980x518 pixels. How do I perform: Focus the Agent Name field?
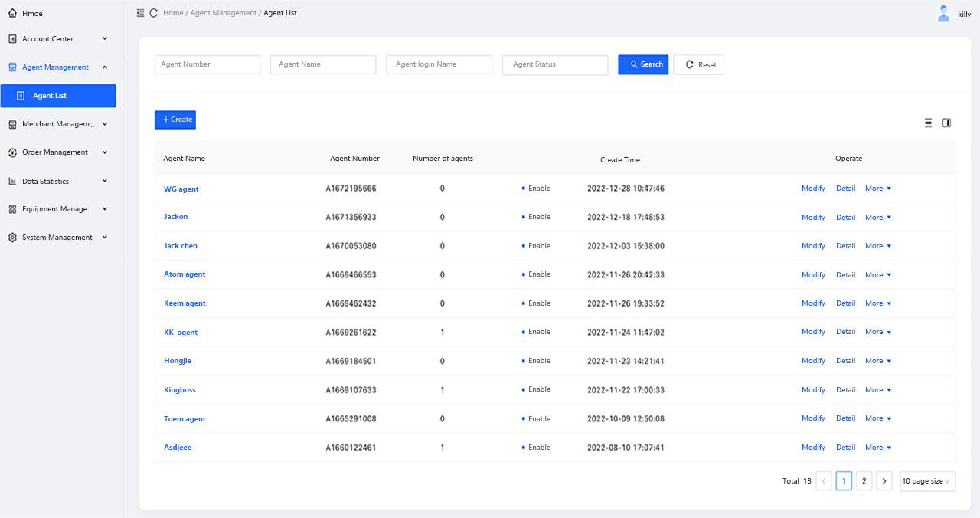click(323, 64)
